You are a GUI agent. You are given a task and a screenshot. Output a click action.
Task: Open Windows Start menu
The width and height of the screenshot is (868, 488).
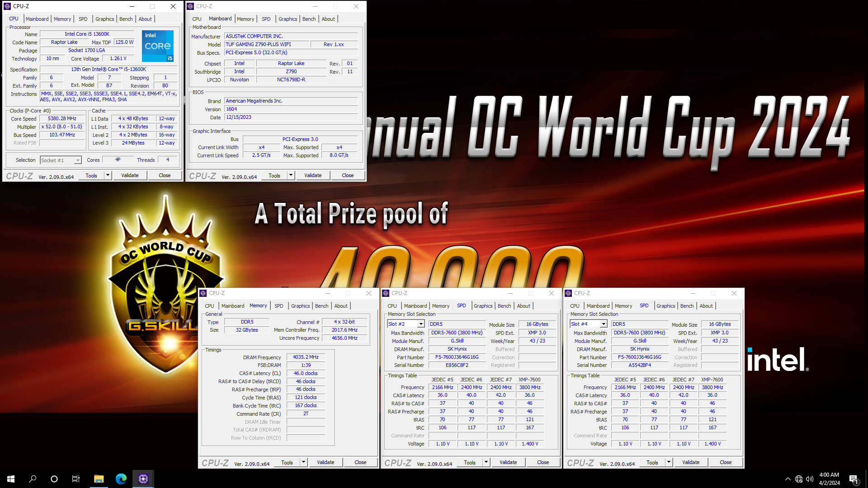coord(11,479)
